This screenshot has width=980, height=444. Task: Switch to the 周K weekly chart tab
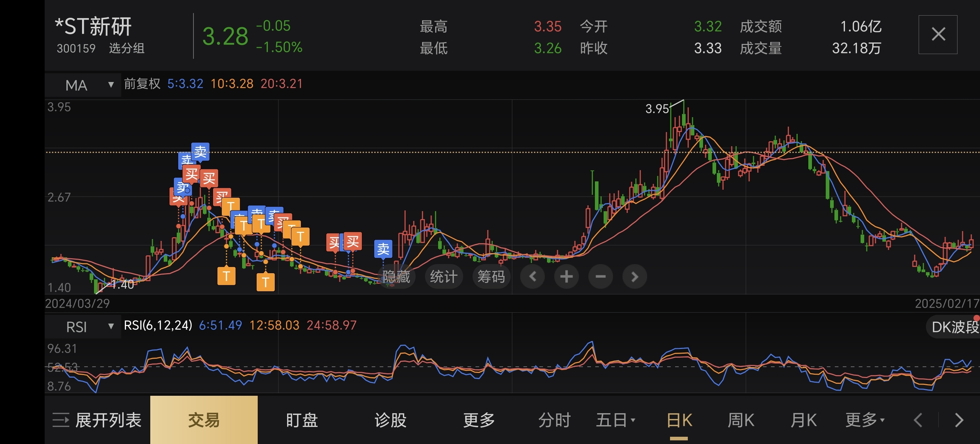tap(740, 420)
